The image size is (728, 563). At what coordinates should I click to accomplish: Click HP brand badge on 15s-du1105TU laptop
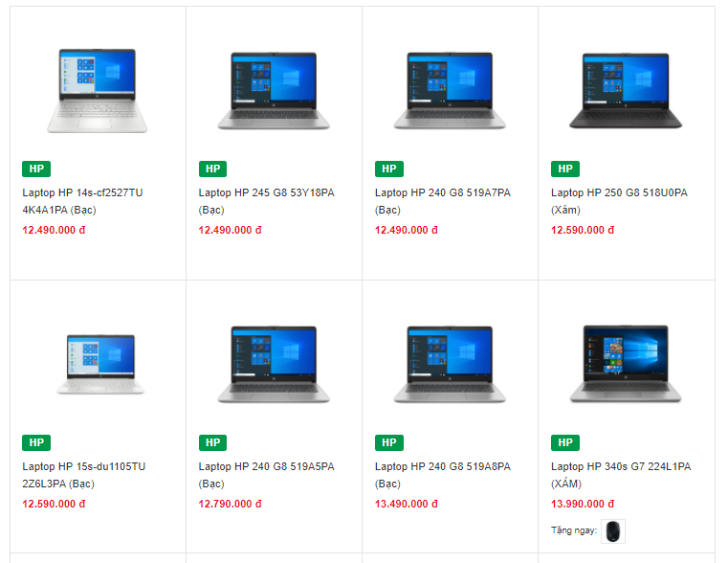point(36,442)
